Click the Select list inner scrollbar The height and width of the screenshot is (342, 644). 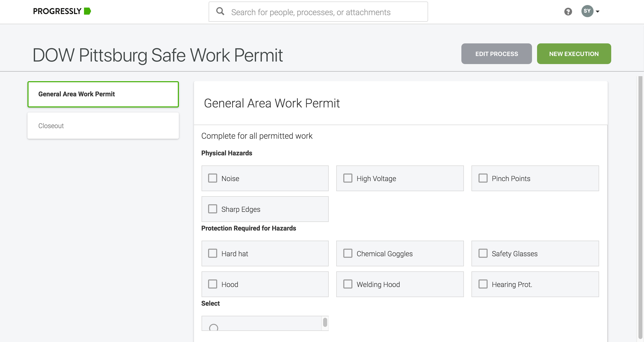[325, 323]
